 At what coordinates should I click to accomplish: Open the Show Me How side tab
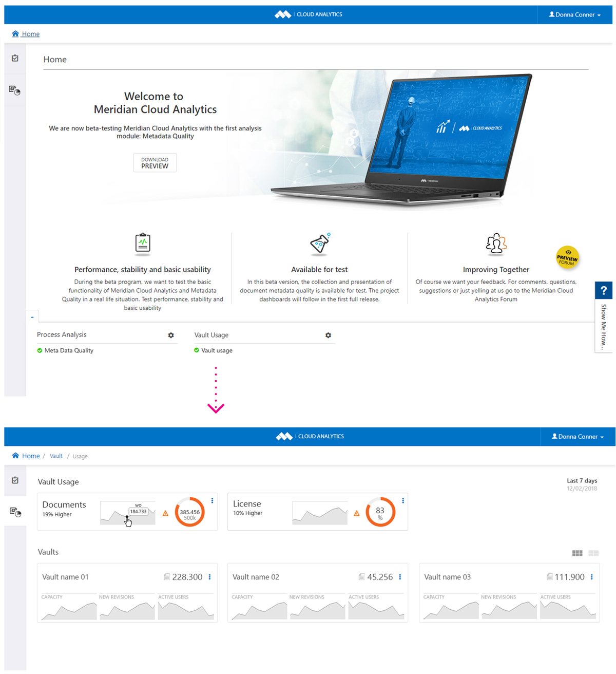point(604,326)
